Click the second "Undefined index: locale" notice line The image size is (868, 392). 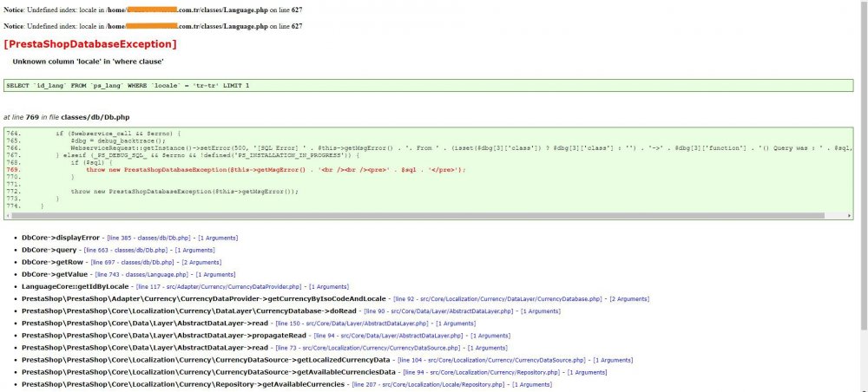[x=153, y=26]
